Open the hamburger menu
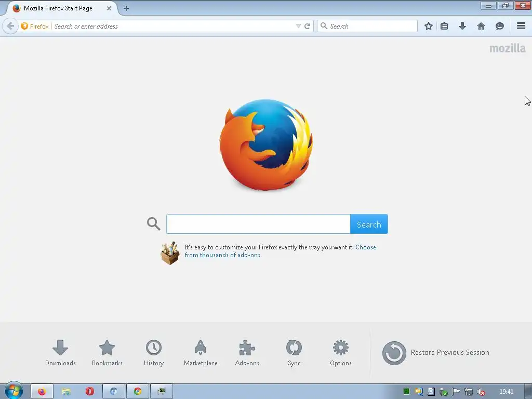Image resolution: width=532 pixels, height=399 pixels. pos(521,26)
